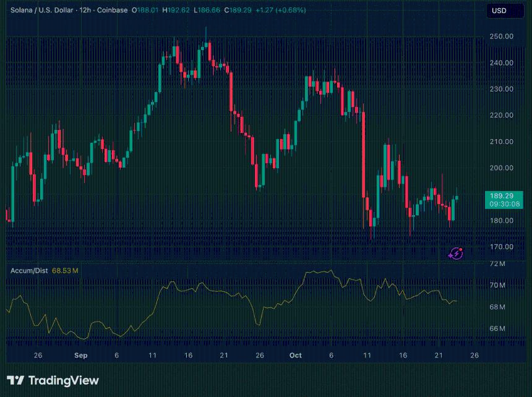Viewport: 532px width, 397px height.
Task: Click the 66 M indicator scale label
Action: (497, 328)
